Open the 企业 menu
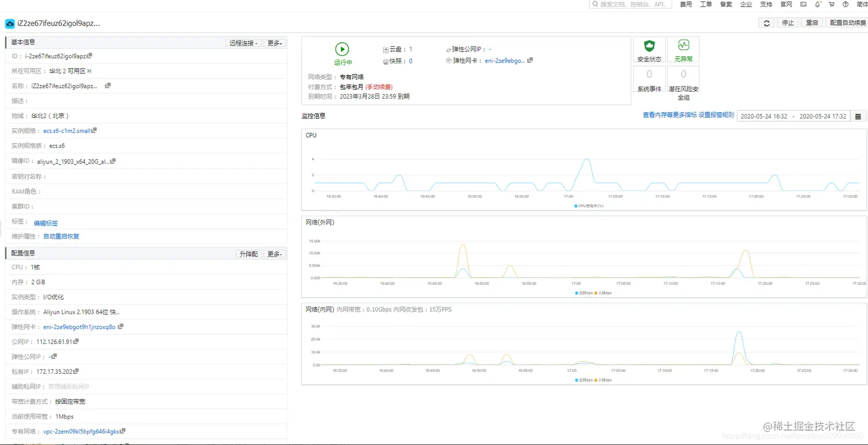The height and width of the screenshot is (445, 868). (x=746, y=4)
